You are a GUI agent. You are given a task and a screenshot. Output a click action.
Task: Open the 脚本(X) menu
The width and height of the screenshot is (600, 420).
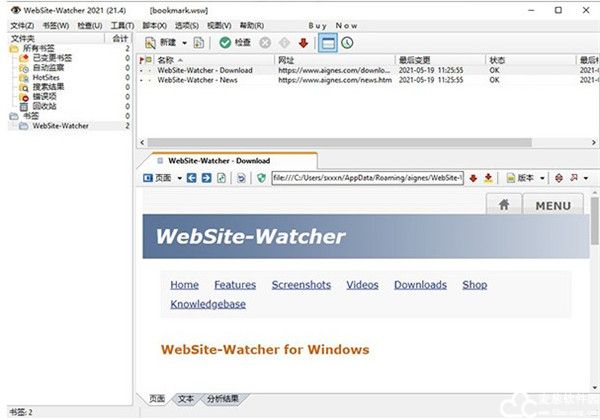154,26
